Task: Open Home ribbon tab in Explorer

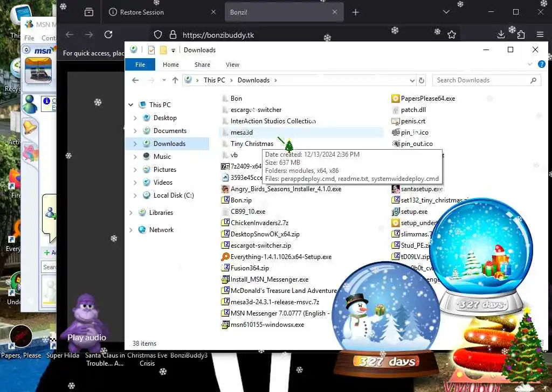Action: 171,65
